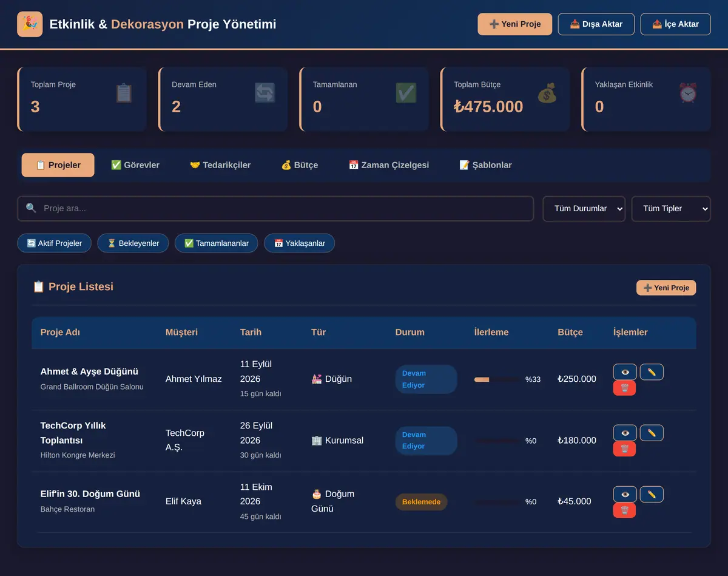Click the clipboard icon on Toplam Proje card
The height and width of the screenshot is (576, 728).
(x=124, y=93)
